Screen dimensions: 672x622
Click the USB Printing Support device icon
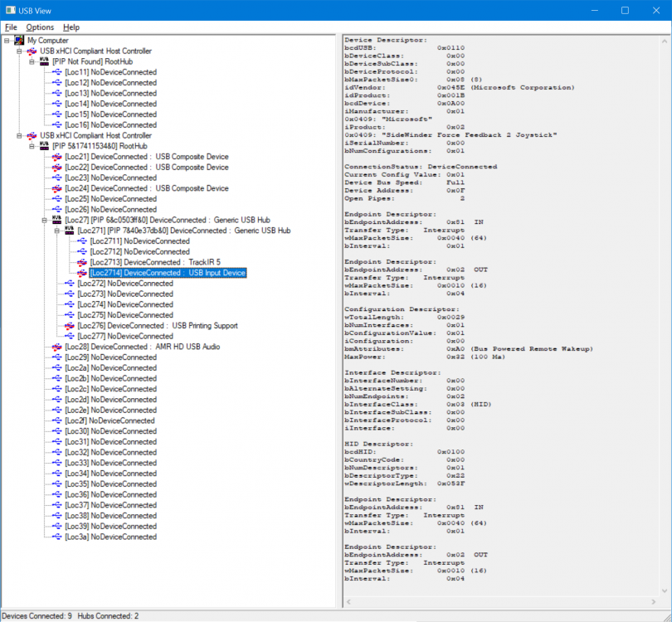[69, 326]
